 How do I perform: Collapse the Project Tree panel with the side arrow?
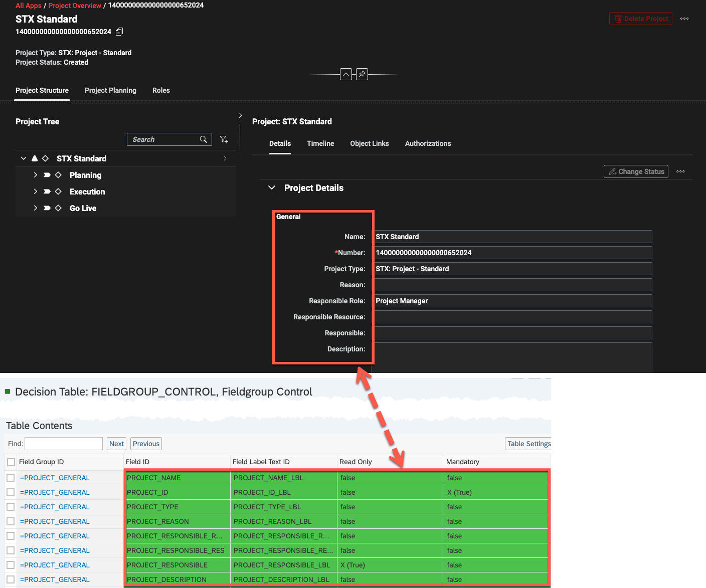[x=240, y=115]
